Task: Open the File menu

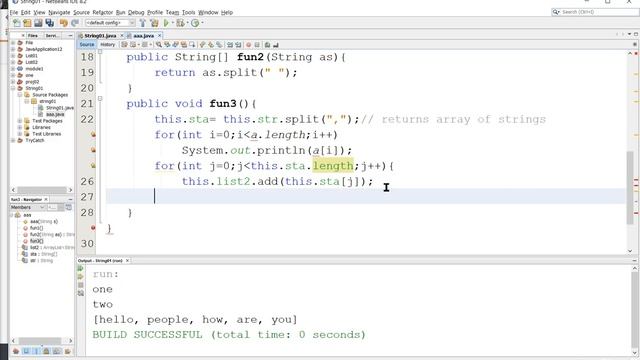Action: (14, 12)
